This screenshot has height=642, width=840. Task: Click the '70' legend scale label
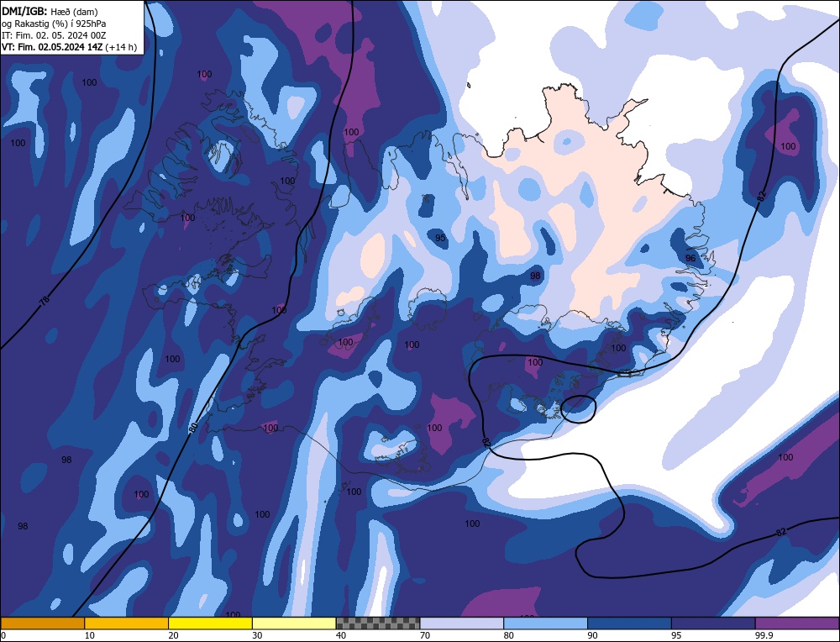point(425,635)
